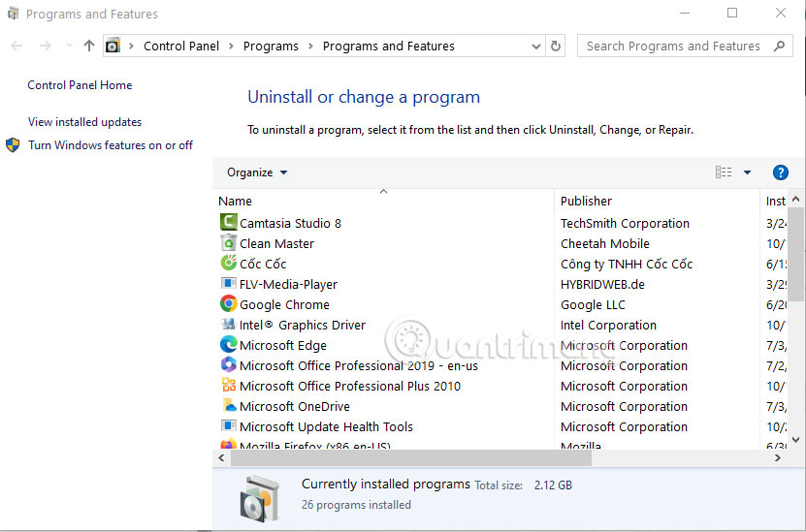Click the Microsoft OneDrive cloud icon
806x532 pixels.
pyautogui.click(x=228, y=406)
